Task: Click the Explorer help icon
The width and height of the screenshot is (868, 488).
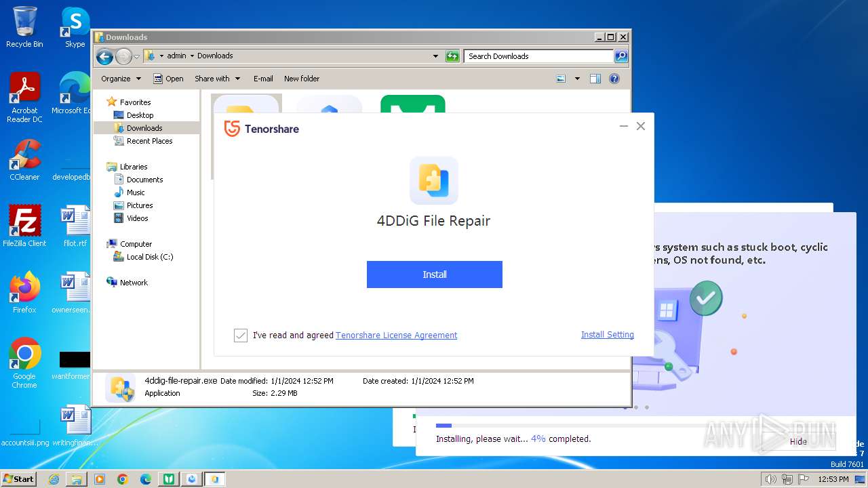Action: [x=614, y=79]
